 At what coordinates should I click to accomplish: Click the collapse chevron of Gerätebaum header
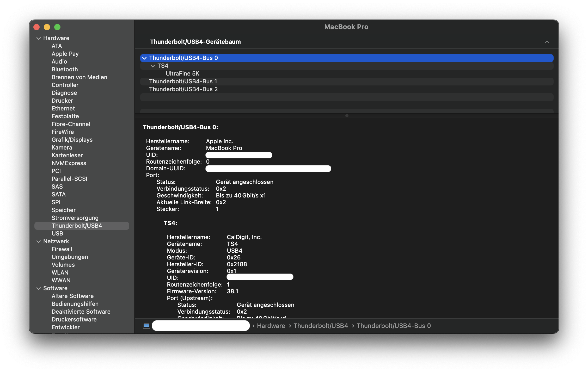point(547,42)
